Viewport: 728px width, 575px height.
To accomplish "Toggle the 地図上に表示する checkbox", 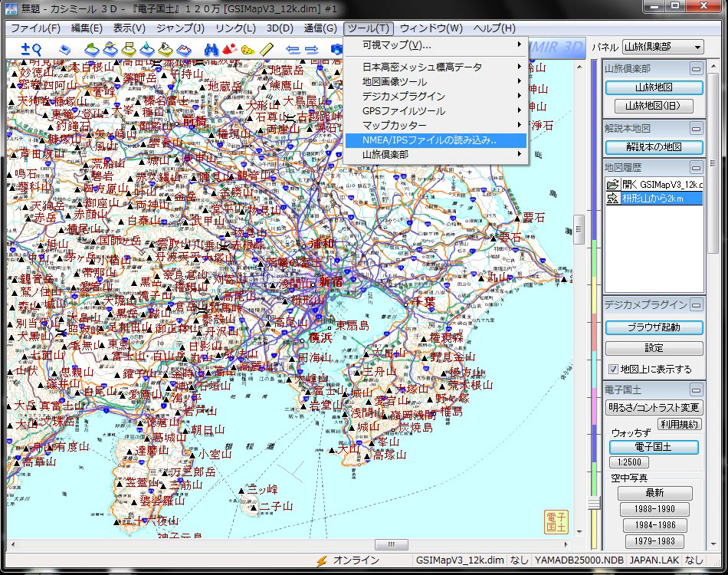I will 613,370.
